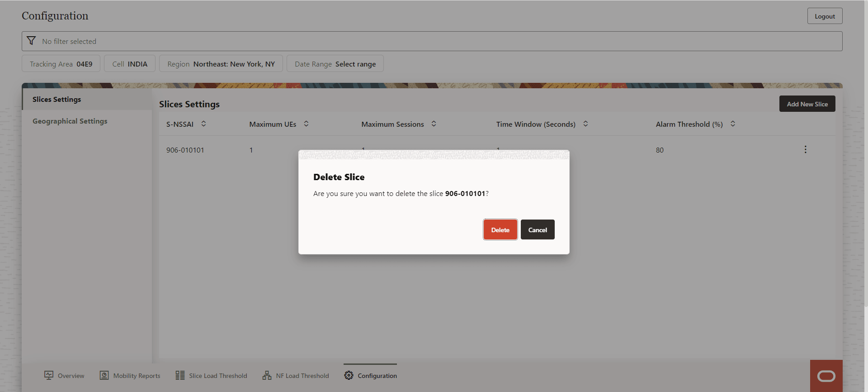Viewport: 868px width, 392px height.
Task: Click the 906-010101 S-NSSAI cell
Action: [185, 150]
